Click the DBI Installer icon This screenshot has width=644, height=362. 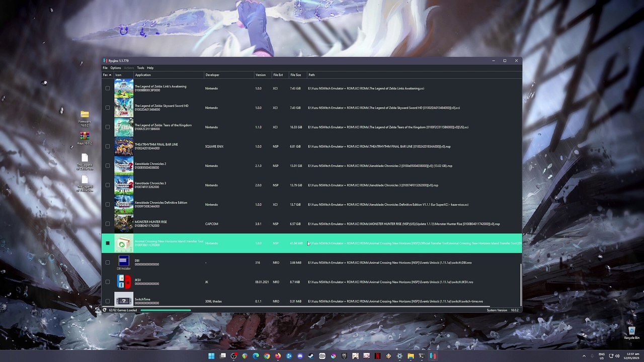(124, 262)
